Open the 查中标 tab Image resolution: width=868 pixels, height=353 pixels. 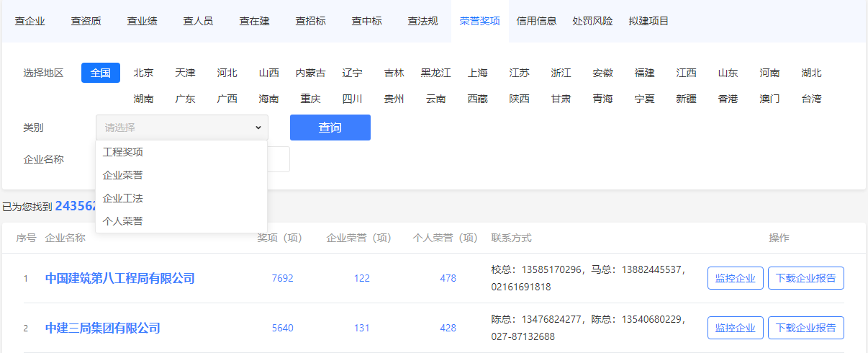click(x=367, y=21)
